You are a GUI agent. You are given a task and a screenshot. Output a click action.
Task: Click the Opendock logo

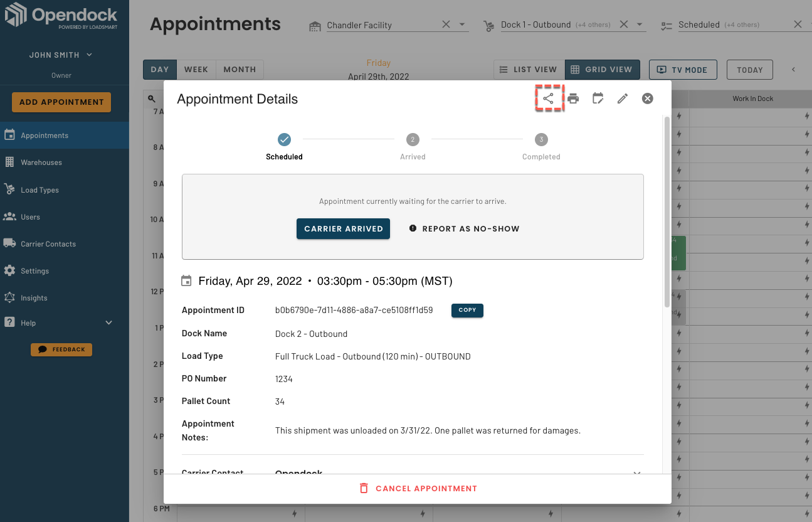[61, 17]
